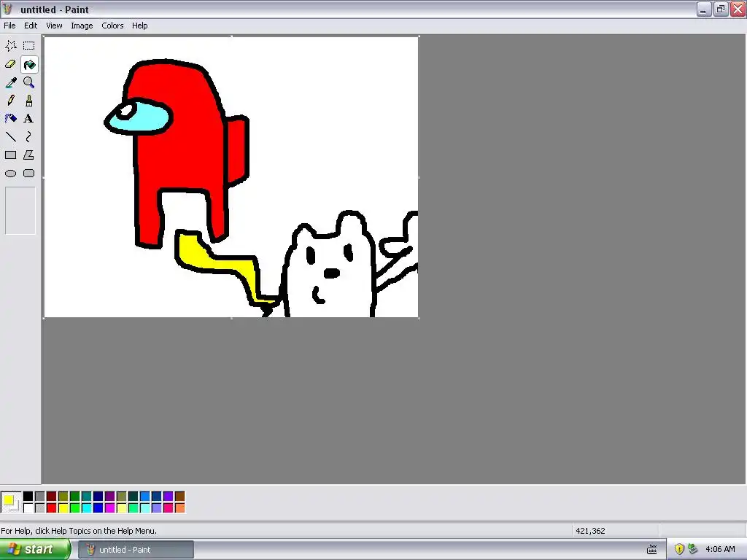The height and width of the screenshot is (560, 747).
Task: Select the dark purple swatch
Action: 109,497
